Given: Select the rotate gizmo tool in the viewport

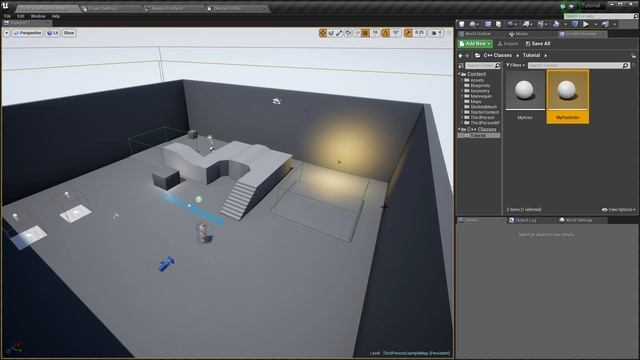Looking at the screenshot, I should pyautogui.click(x=331, y=33).
